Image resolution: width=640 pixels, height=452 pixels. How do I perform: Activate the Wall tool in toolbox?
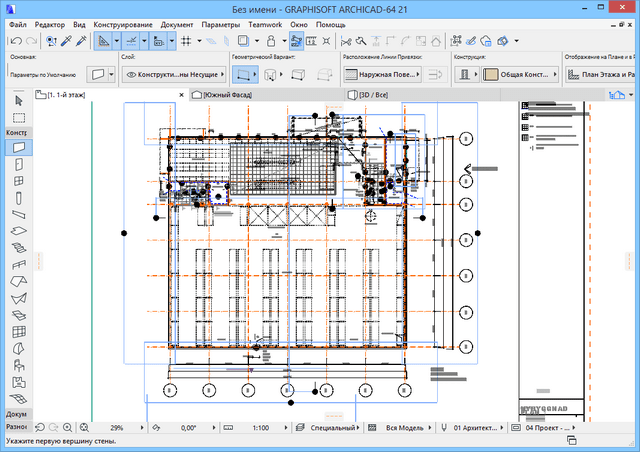pos(18,147)
